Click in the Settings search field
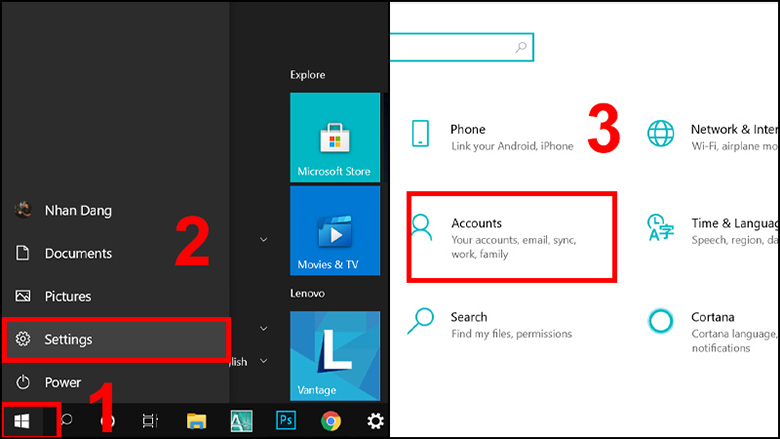The width and height of the screenshot is (780, 439). (x=461, y=47)
